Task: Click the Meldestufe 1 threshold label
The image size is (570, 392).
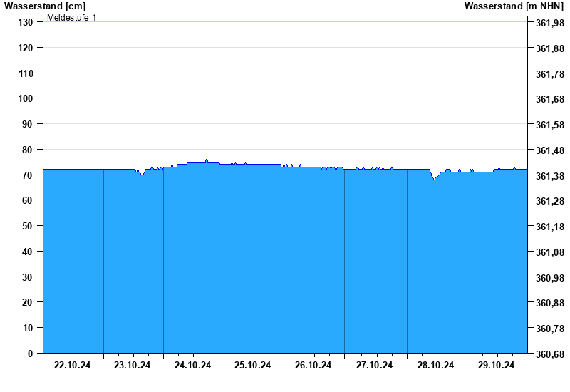Action: click(72, 18)
